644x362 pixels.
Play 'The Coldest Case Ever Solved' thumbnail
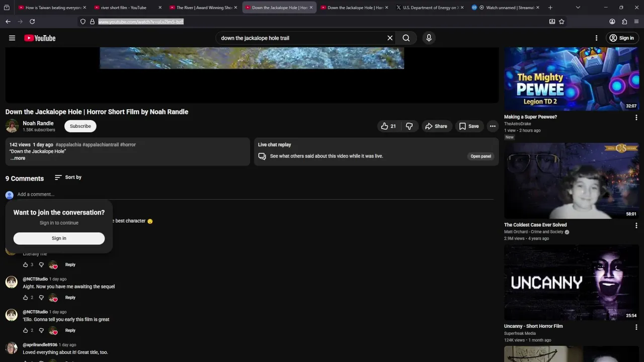[x=572, y=181]
